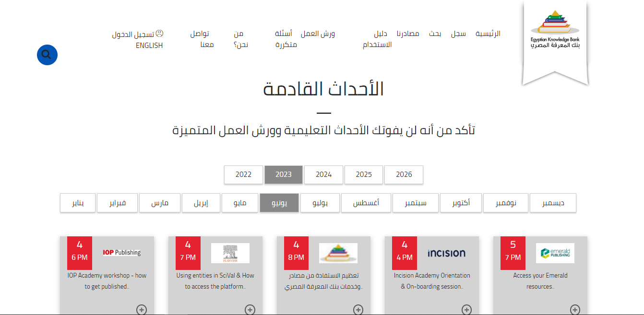Select month ديسمبر
Viewport: 644px width, 315px height.
(553, 203)
